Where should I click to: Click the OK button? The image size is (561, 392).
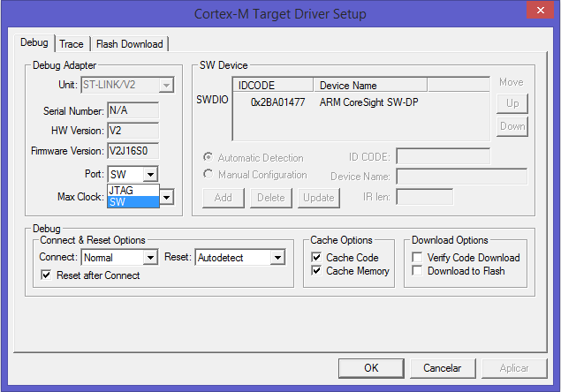[371, 367]
